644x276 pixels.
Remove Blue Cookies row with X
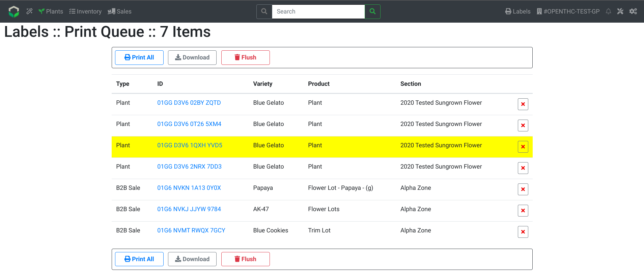click(x=523, y=232)
